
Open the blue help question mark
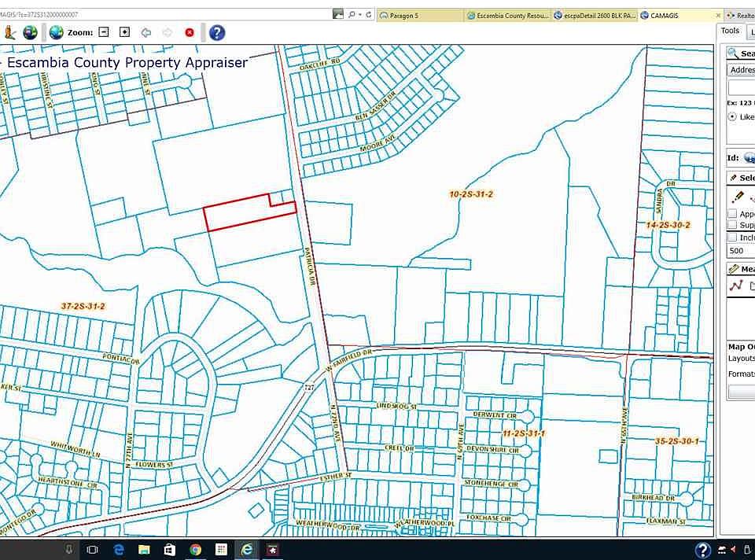tap(217, 32)
